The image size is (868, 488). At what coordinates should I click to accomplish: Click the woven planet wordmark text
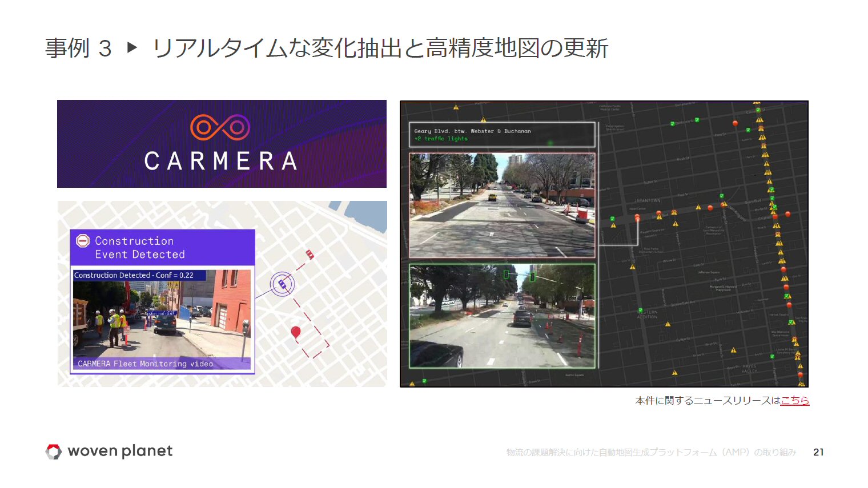[x=120, y=451]
